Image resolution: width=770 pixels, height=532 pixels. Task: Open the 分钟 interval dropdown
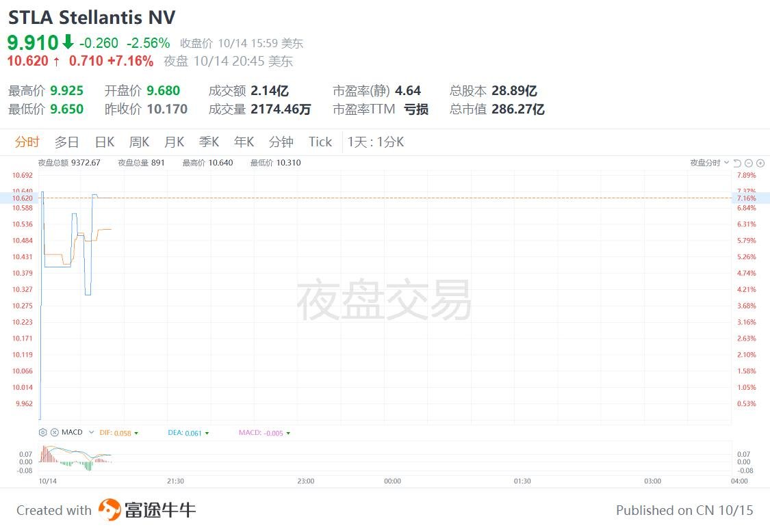(281, 142)
